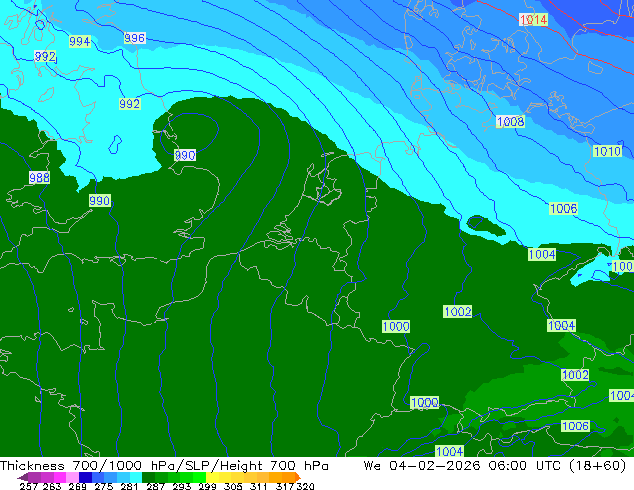634x490 pixels.
Task: Click the 996 pressure label
Action: tap(134, 38)
